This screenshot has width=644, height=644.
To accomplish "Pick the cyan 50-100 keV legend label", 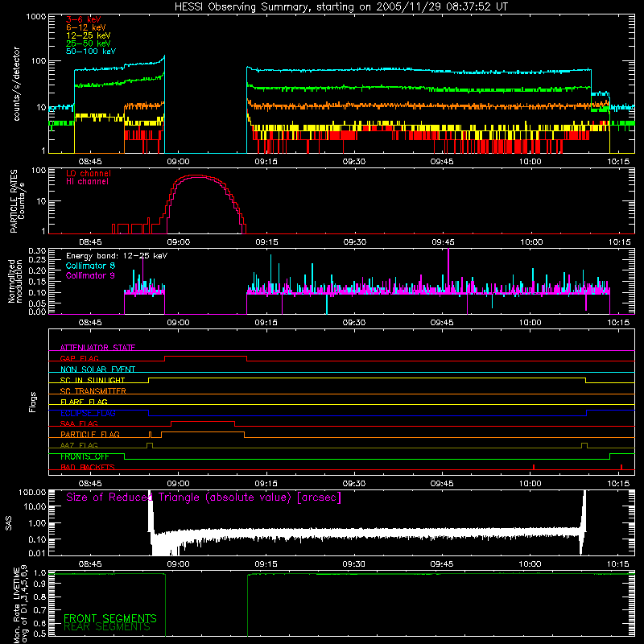I will click(91, 52).
